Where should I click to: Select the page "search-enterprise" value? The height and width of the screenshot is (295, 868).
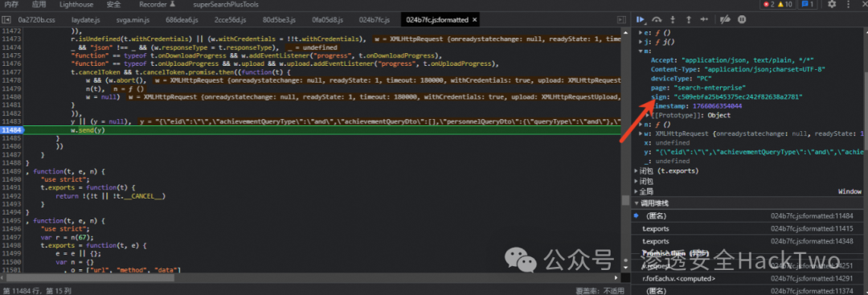710,88
